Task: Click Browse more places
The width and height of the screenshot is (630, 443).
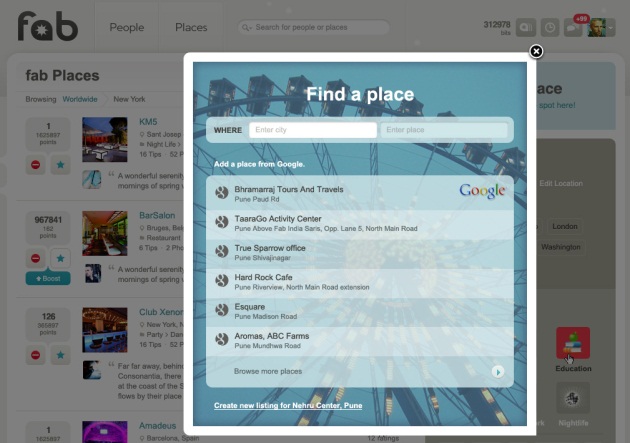Action: (x=268, y=372)
